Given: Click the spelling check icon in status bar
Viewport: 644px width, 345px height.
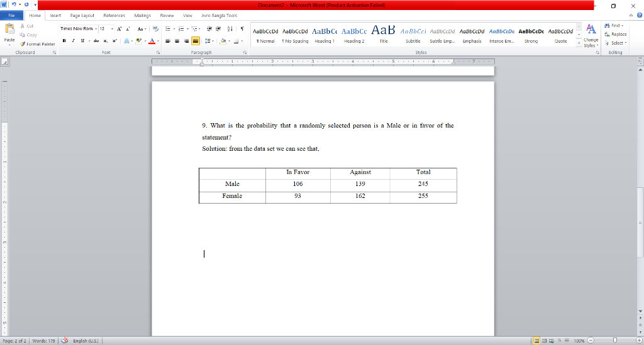Looking at the screenshot, I should 65,341.
